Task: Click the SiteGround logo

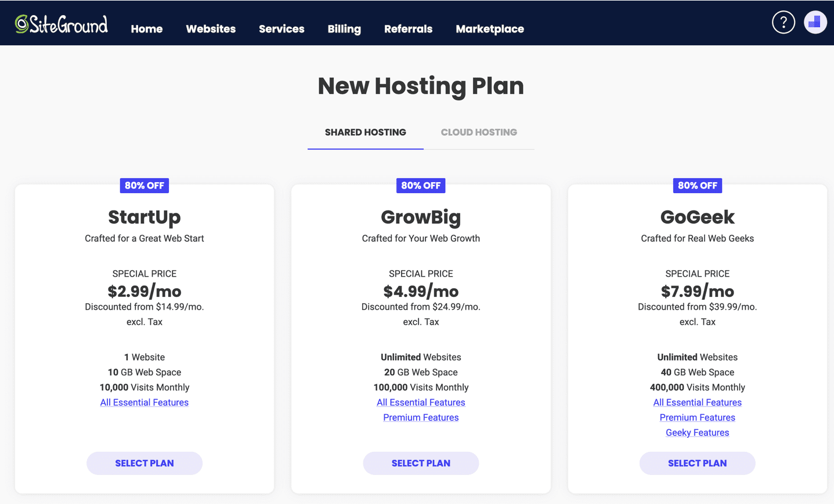Action: (x=61, y=24)
